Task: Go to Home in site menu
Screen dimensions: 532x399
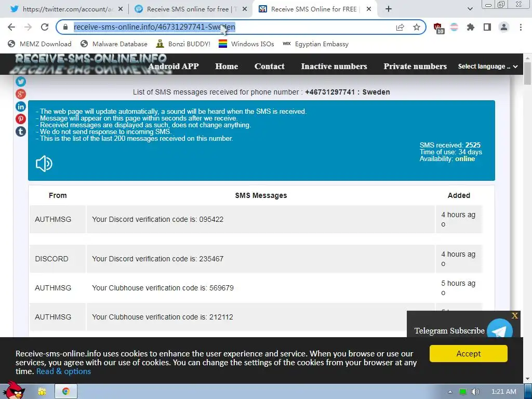Action: pyautogui.click(x=227, y=66)
